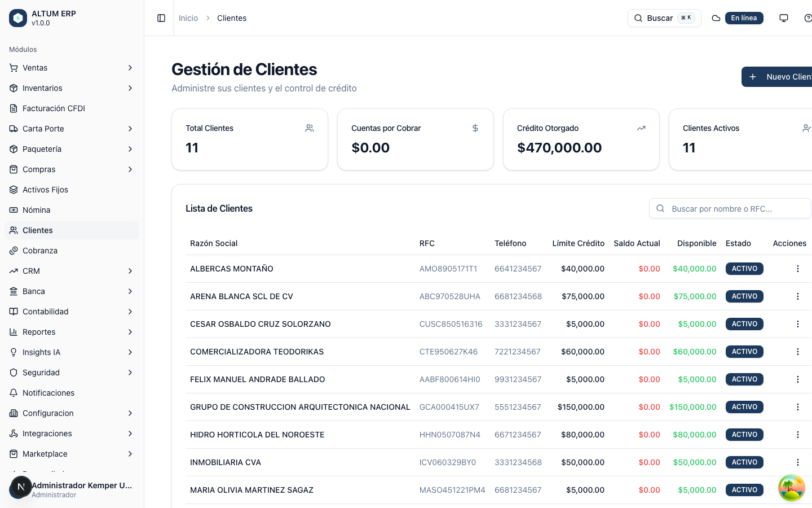Viewport: 812px width, 508px height.
Task: Expand the Banca chevron
Action: pos(130,291)
